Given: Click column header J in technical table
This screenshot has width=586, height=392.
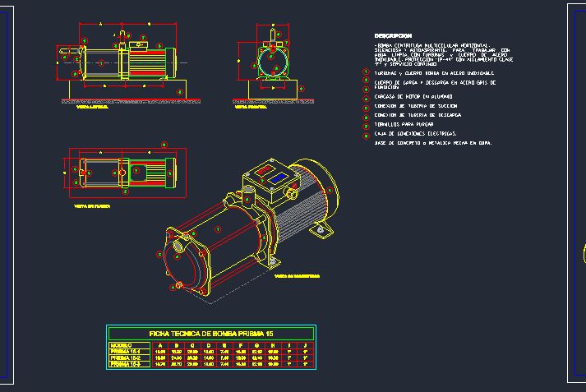Looking at the screenshot, I should click(x=306, y=344).
